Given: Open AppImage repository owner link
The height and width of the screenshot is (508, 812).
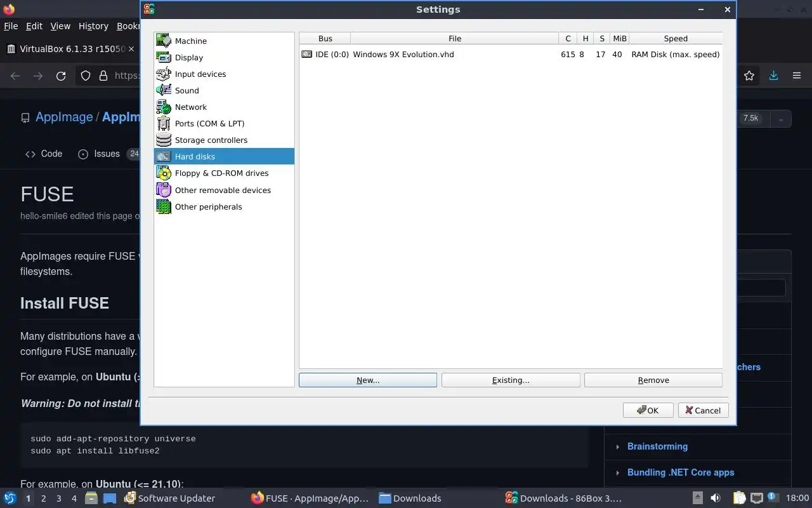Looking at the screenshot, I should 64,117.
